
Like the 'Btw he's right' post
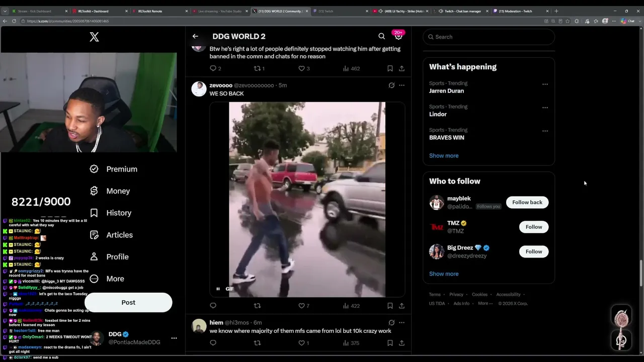(x=301, y=68)
